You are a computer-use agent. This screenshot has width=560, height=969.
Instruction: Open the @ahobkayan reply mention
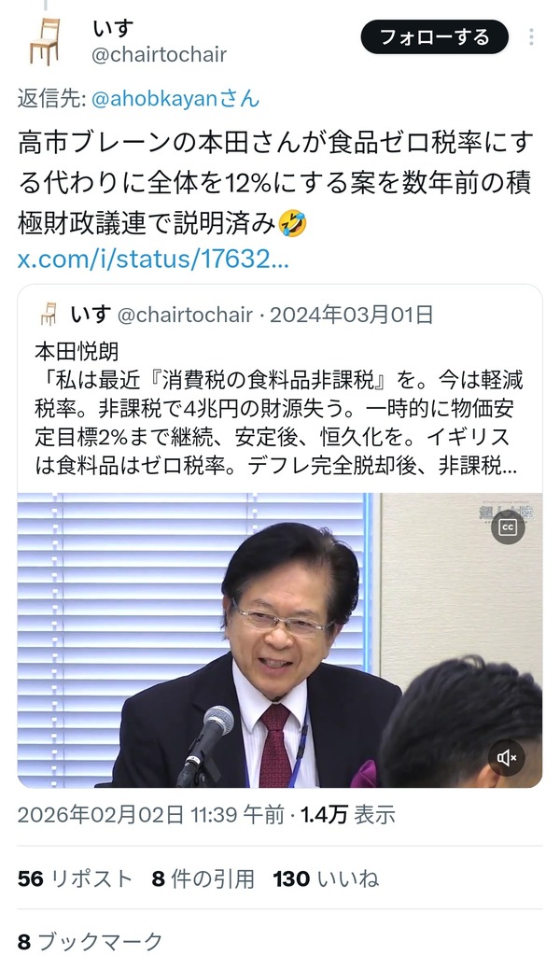[x=175, y=98]
